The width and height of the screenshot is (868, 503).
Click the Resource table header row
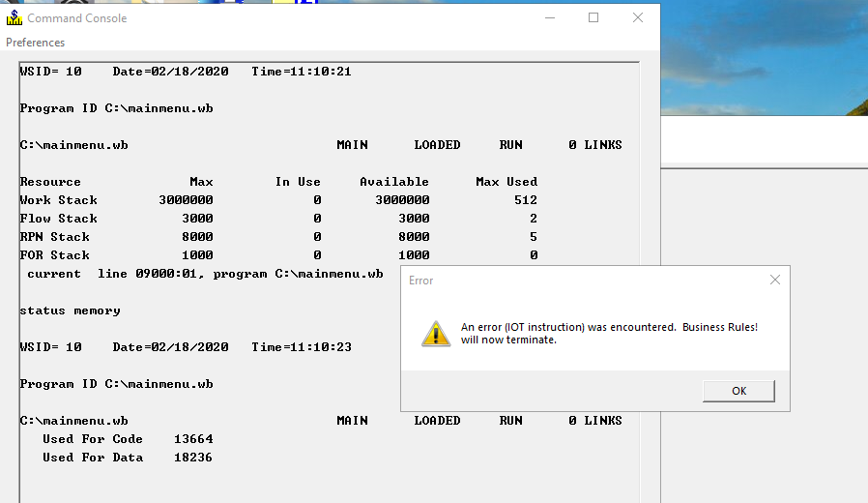click(278, 182)
